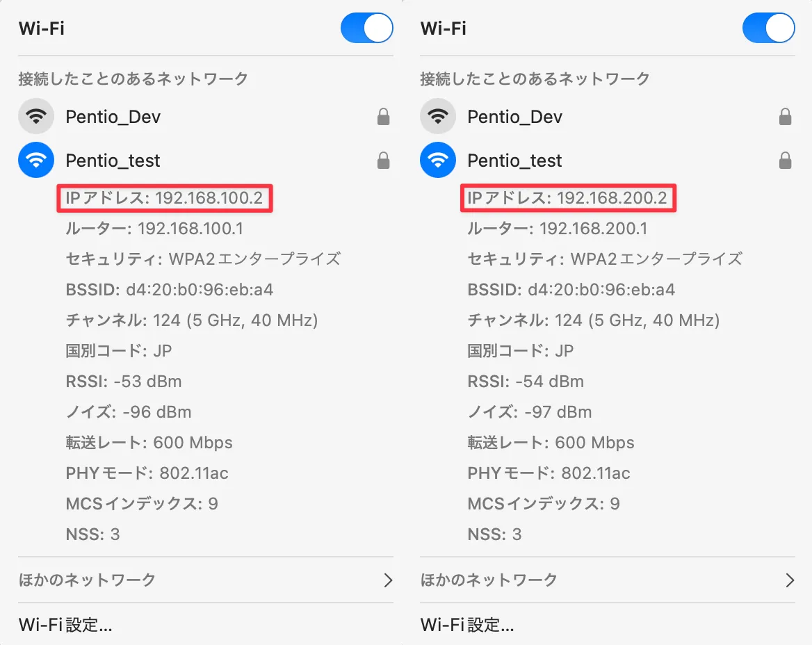Expand ほかのネットワーク chevron in the left panel

(x=388, y=580)
